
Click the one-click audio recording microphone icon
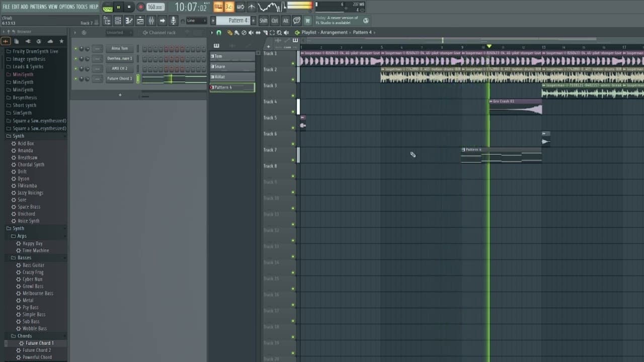tap(173, 21)
